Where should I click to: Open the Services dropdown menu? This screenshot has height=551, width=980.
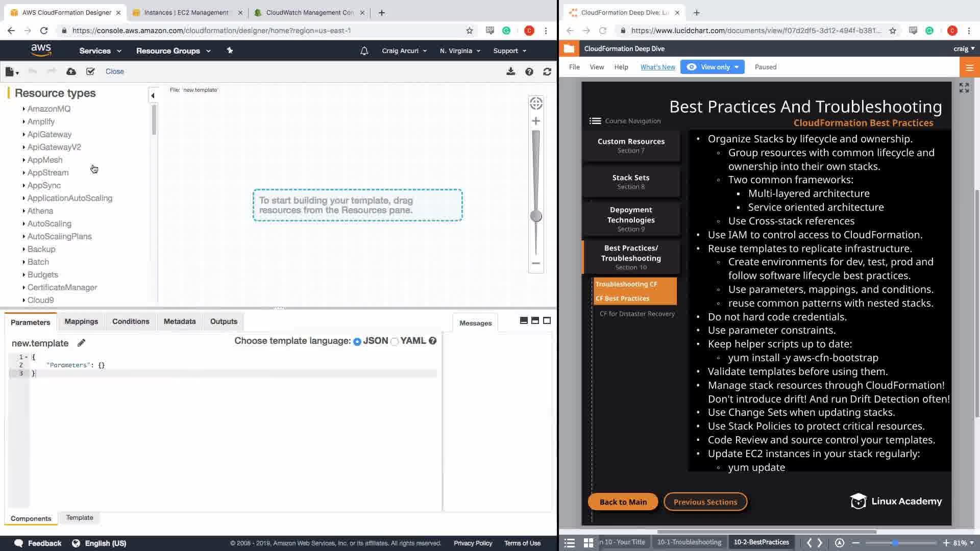100,51
